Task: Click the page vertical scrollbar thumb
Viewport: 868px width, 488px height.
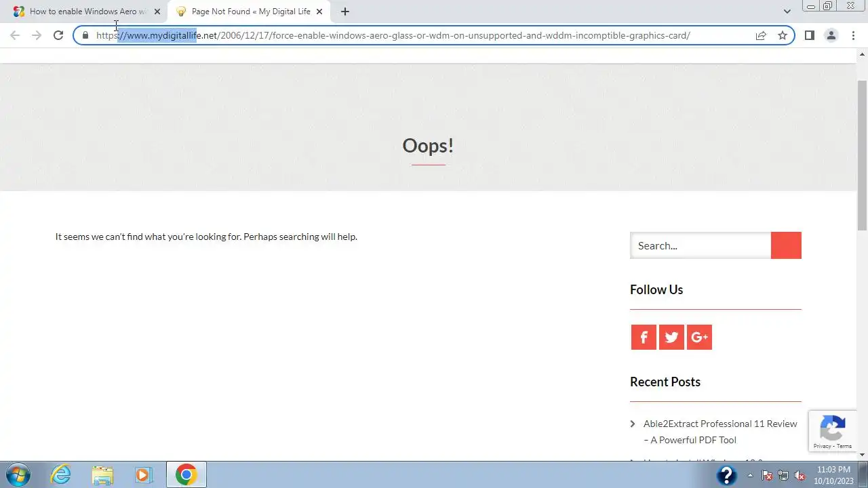Action: coord(863,155)
